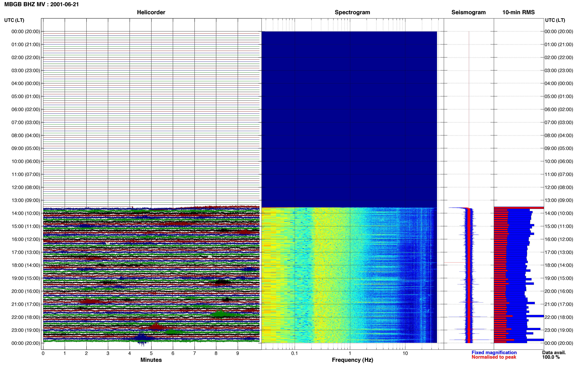Click frequency tick label 0.1
This screenshot has height=368, width=588.
(x=295, y=353)
